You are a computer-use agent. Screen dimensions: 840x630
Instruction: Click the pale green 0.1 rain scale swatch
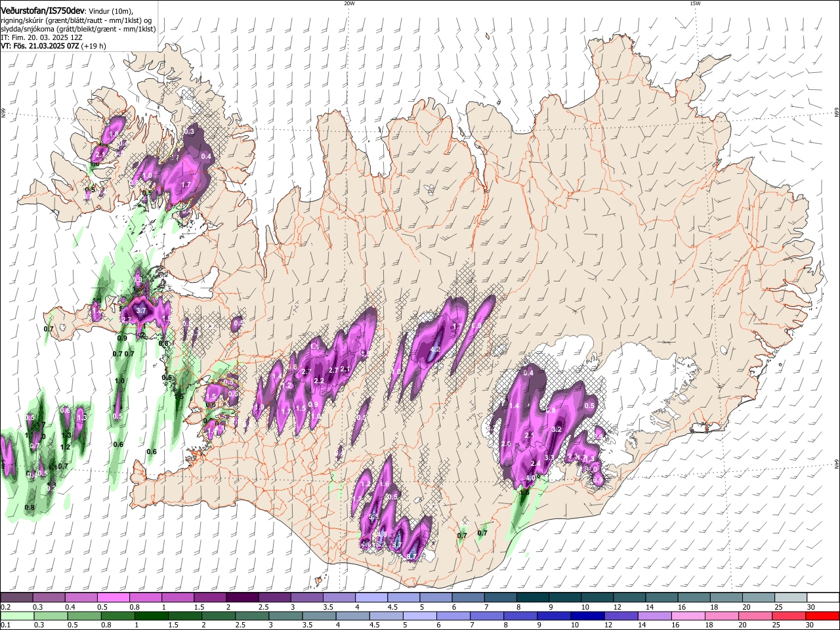point(17,616)
